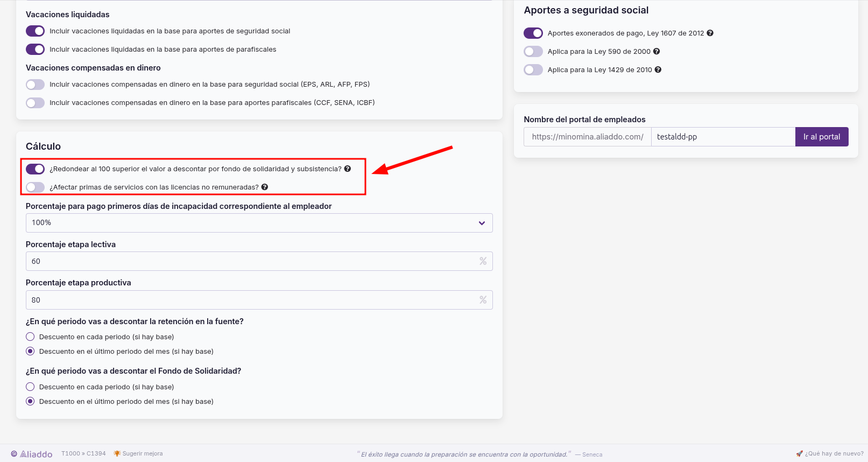
Task: Show help icon for Ley 590 de 2000
Action: pos(657,52)
